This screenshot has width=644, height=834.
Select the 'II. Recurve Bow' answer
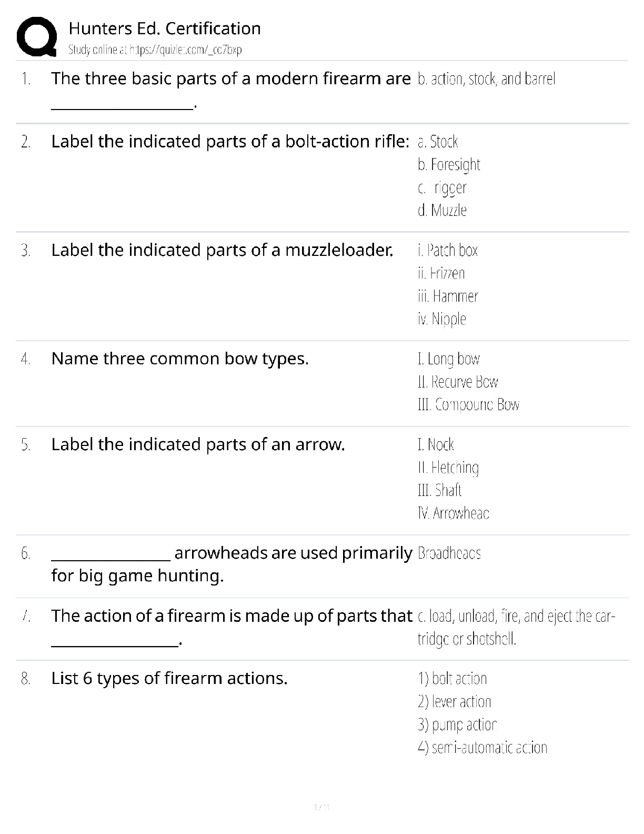coord(458,382)
